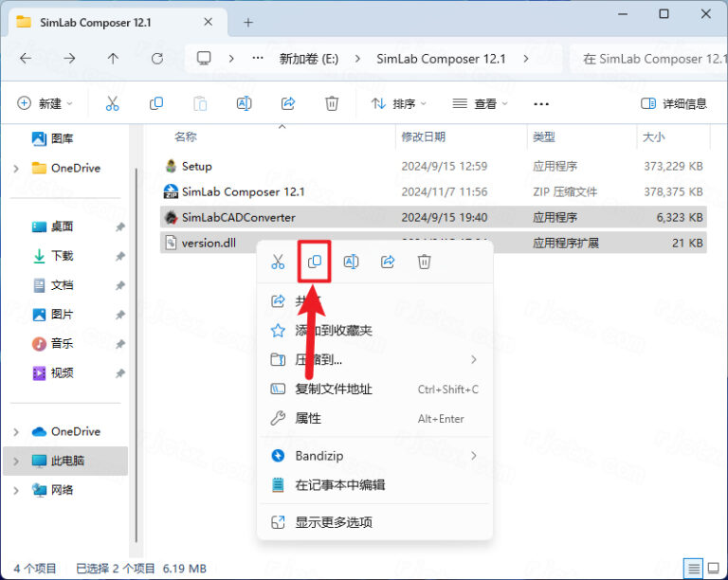Click the toolbar Delete trash icon
This screenshot has width=728, height=580.
click(332, 103)
